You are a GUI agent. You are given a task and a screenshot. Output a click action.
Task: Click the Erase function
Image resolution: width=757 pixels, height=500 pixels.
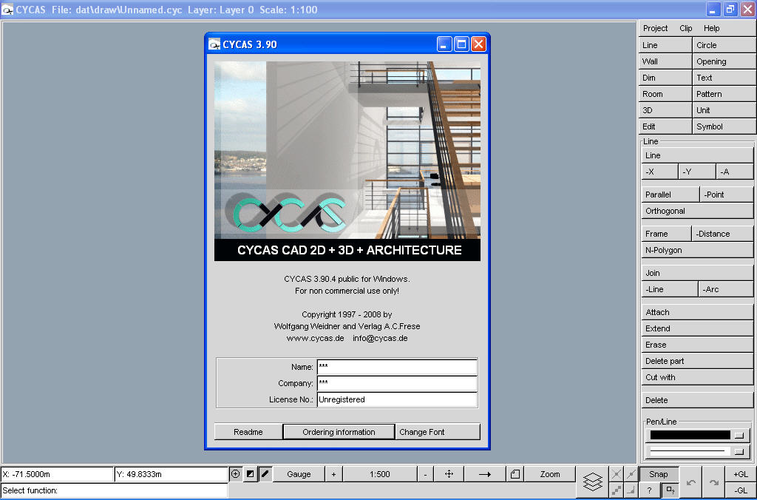[x=698, y=345]
